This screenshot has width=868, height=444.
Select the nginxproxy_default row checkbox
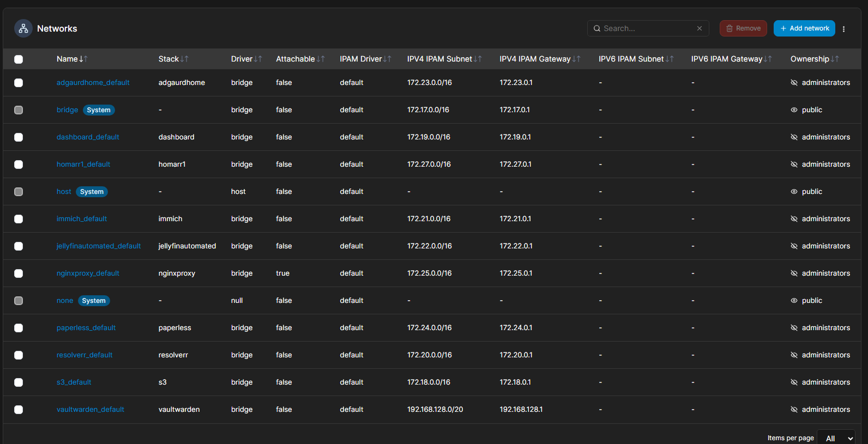(19, 273)
